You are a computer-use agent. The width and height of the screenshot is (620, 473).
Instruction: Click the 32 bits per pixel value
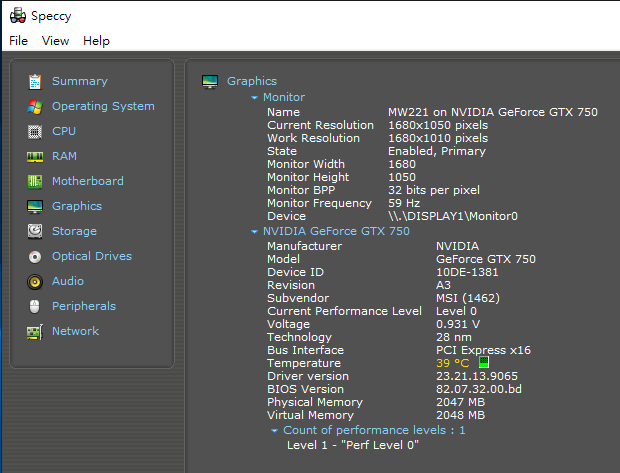pyautogui.click(x=434, y=190)
